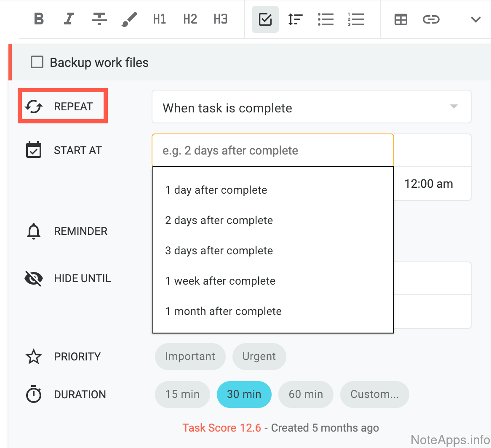Select the 30 min duration chip

point(244,395)
